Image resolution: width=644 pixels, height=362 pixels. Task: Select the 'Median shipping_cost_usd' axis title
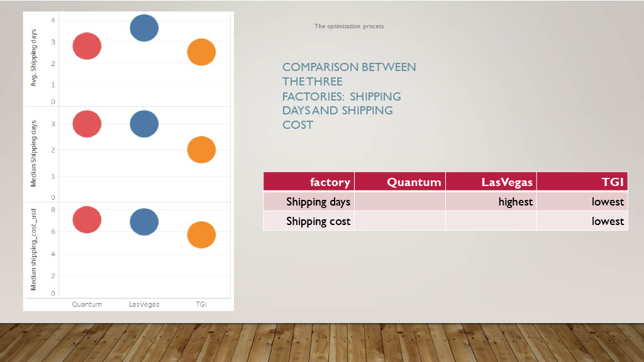(33, 250)
